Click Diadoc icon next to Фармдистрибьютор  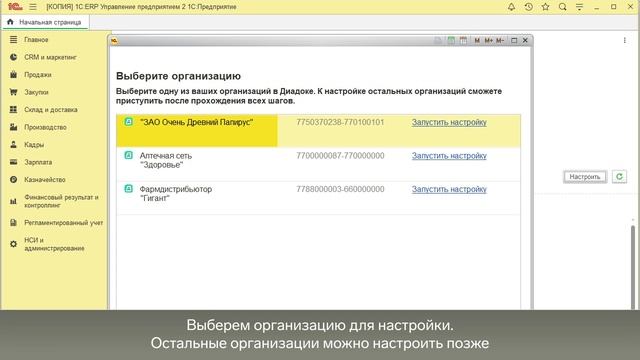(x=129, y=189)
